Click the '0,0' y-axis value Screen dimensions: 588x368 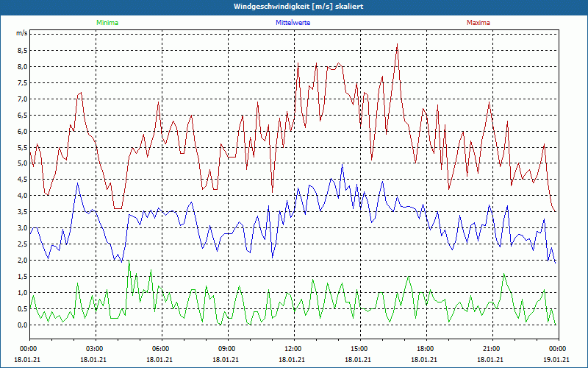click(23, 325)
